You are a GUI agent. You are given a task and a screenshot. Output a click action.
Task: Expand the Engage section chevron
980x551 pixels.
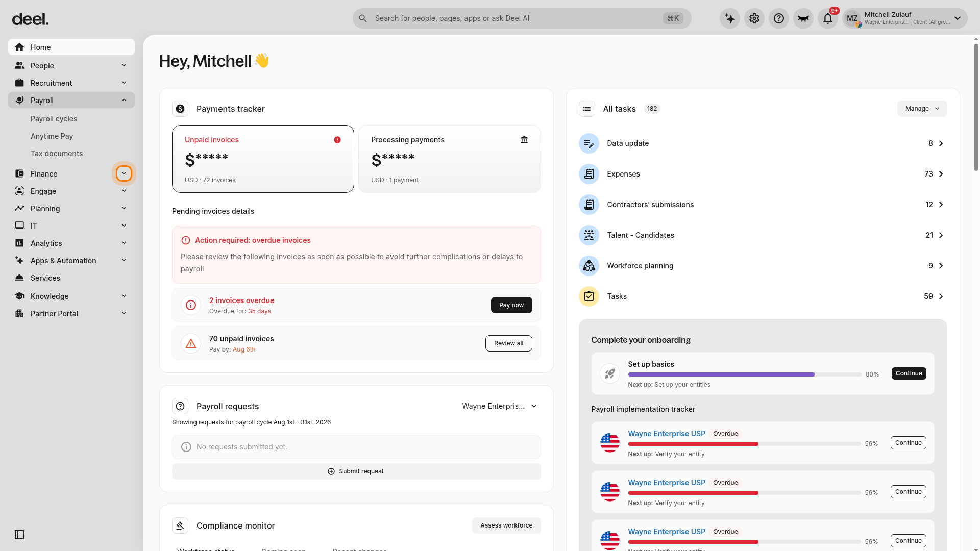click(x=124, y=191)
